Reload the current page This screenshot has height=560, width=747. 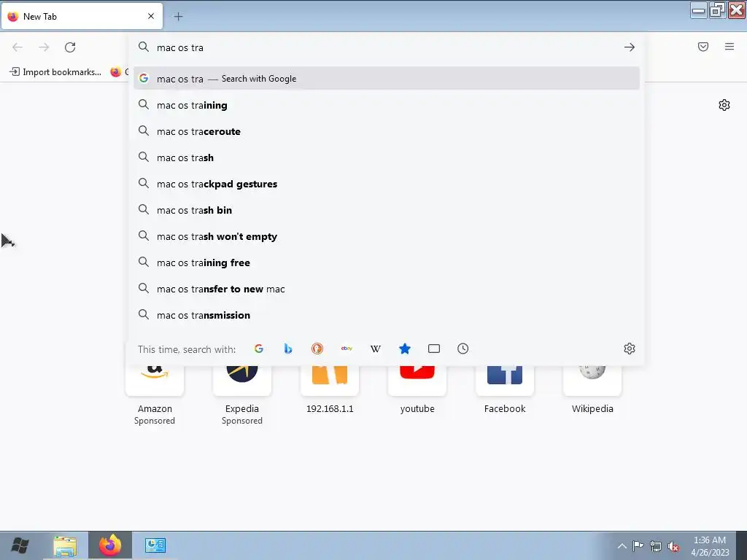70,47
